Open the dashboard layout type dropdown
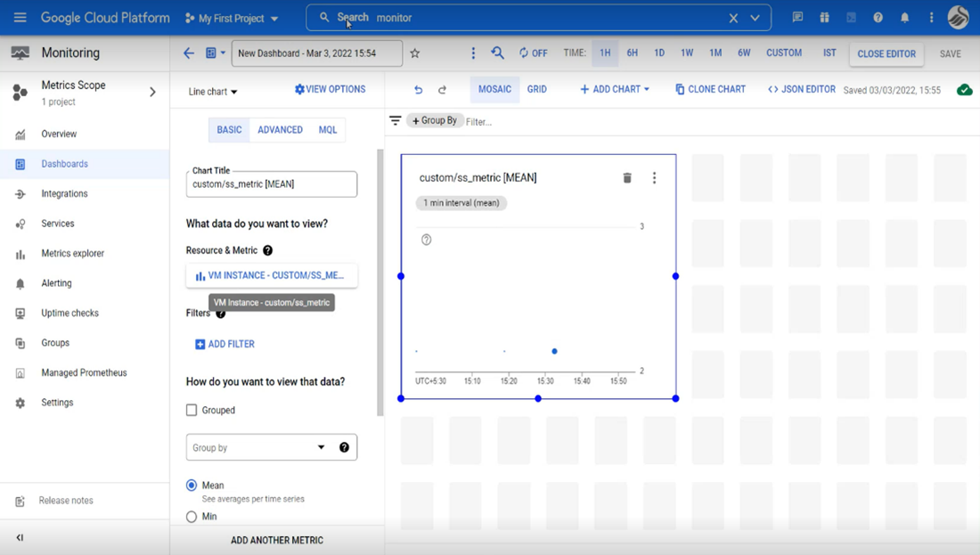This screenshot has height=555, width=980. [x=216, y=53]
